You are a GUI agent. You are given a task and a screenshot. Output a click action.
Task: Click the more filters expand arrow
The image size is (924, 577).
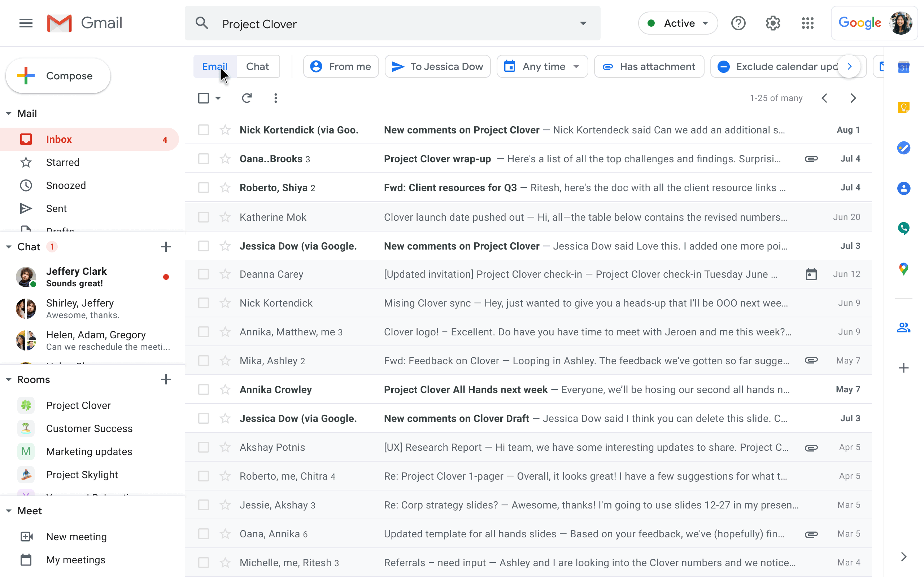850,66
